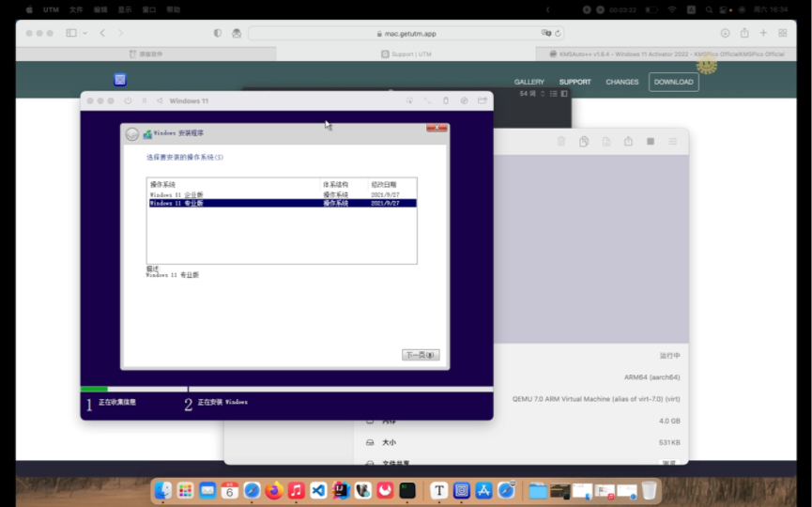
Task: Open shared folder icon in VM toolbar
Action: [483, 100]
